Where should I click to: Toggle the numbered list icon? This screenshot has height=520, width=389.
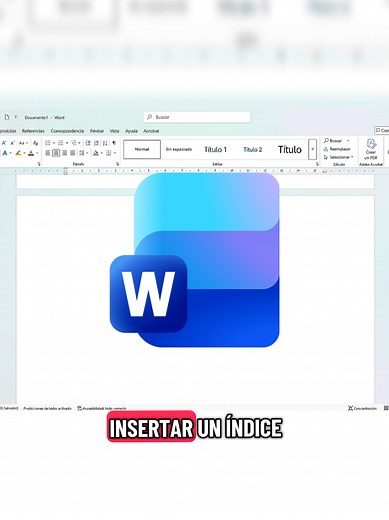point(61,143)
